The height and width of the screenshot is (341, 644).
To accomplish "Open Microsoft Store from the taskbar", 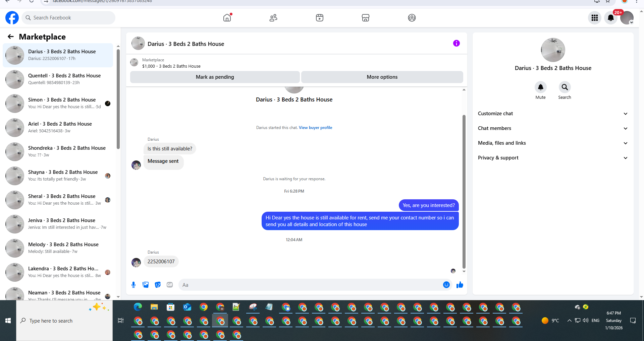I will [171, 307].
